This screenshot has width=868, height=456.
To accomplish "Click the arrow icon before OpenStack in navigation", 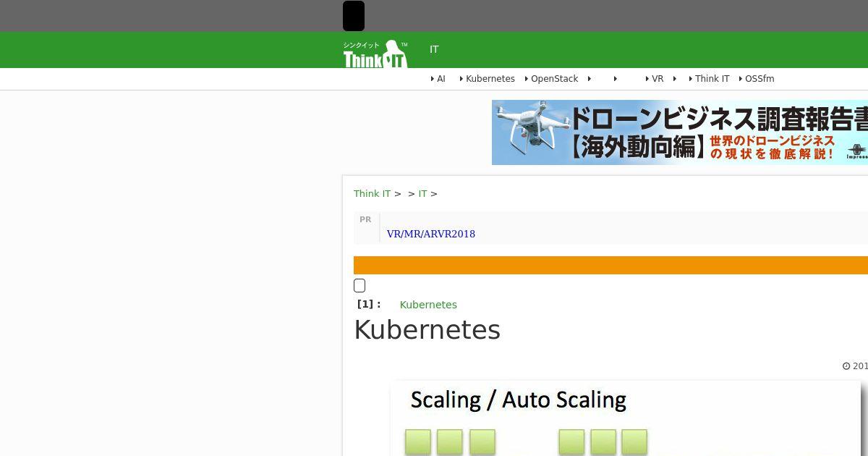I will (x=527, y=79).
